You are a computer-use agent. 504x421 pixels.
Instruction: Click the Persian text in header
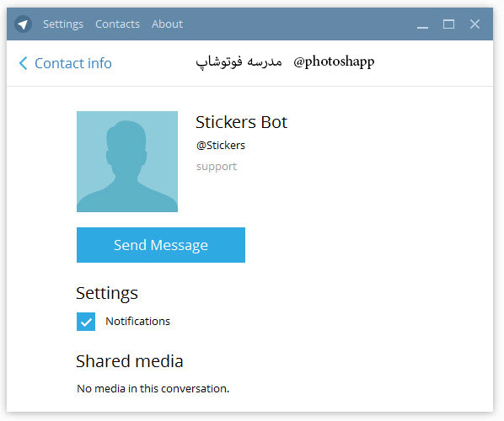239,61
